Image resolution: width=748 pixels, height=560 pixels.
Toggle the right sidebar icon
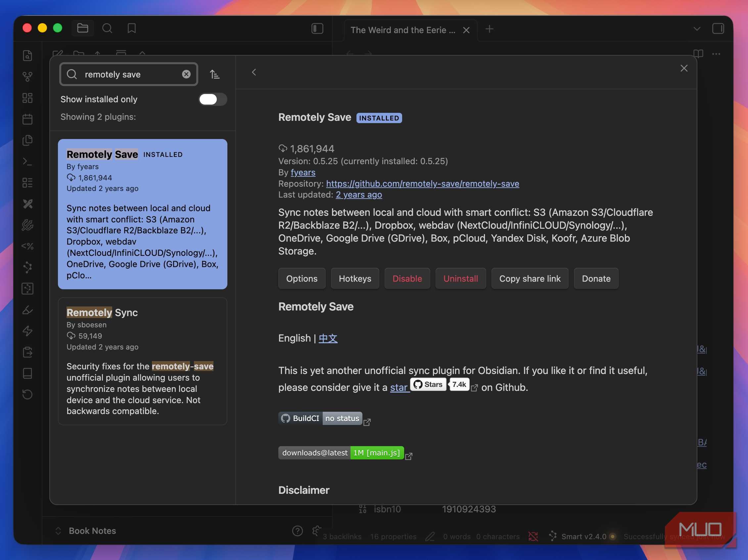(718, 28)
